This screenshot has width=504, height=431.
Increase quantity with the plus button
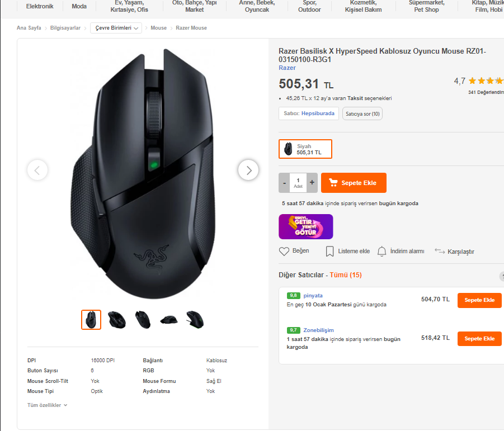tap(312, 183)
